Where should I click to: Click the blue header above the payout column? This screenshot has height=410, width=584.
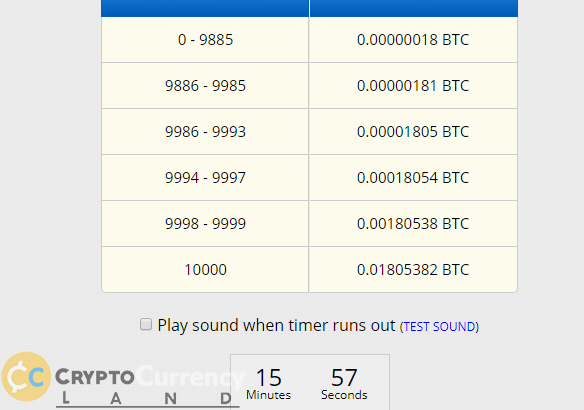point(413,8)
